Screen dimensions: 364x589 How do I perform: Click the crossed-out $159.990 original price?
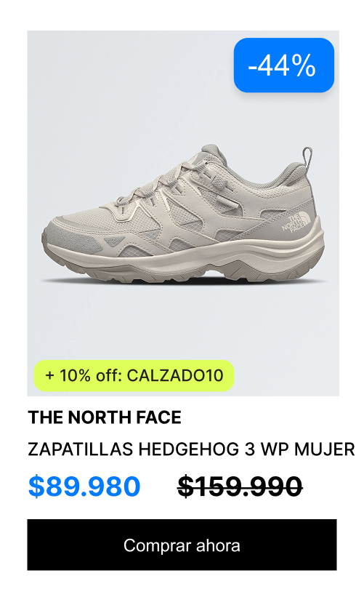coord(240,486)
